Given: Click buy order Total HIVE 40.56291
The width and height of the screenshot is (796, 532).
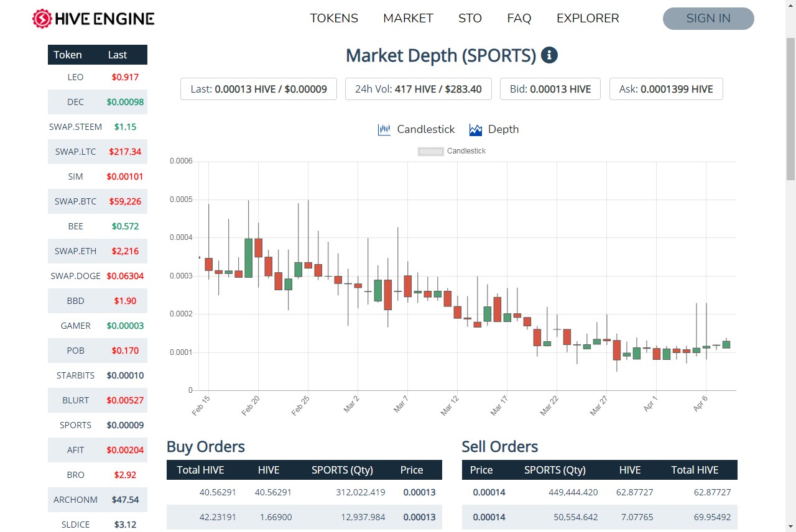Looking at the screenshot, I should 218,492.
